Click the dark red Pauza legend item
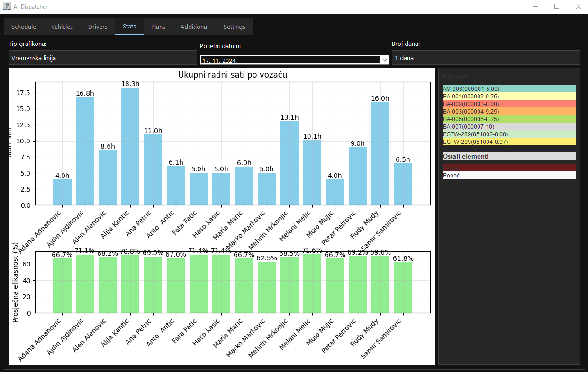 pos(509,168)
